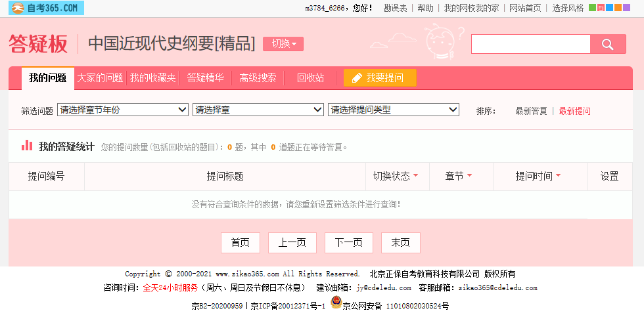Screen dimensions: 644x319
Task: Click the 帮助 link in top bar
Action: (425, 8)
